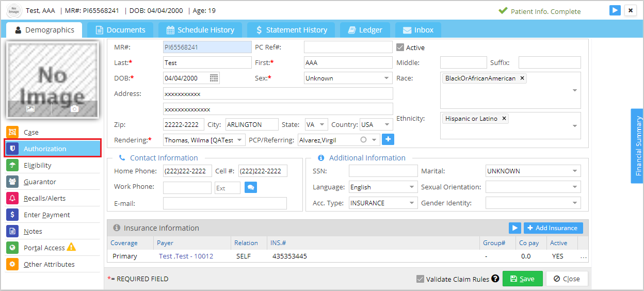Open the Recalls/Alerts bell icon
Screen dimensions: 644x291
12,198
